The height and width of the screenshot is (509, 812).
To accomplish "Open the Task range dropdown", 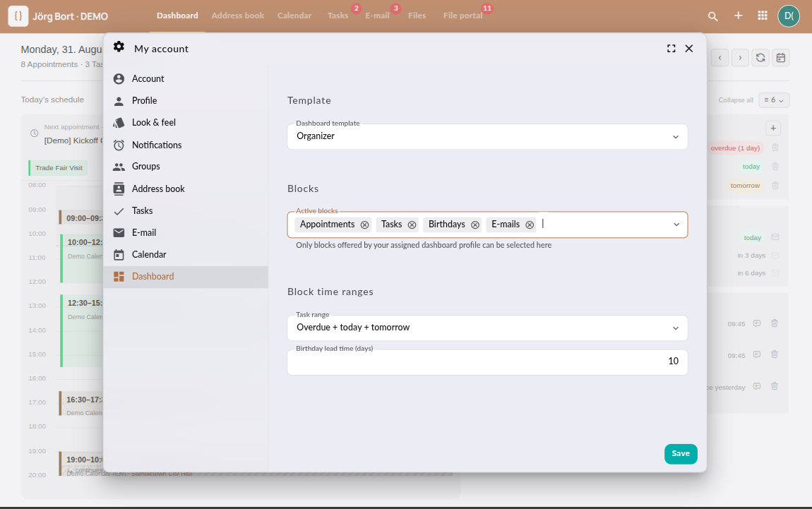I will click(x=487, y=328).
